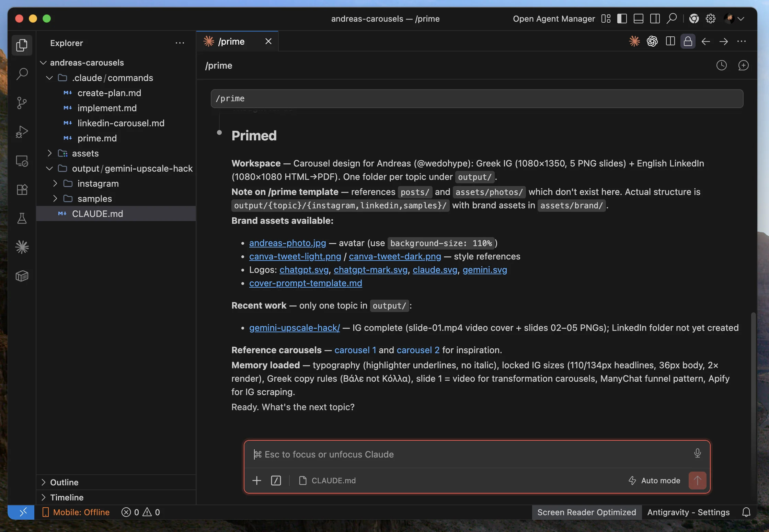Close the /prime tab

pos(268,42)
